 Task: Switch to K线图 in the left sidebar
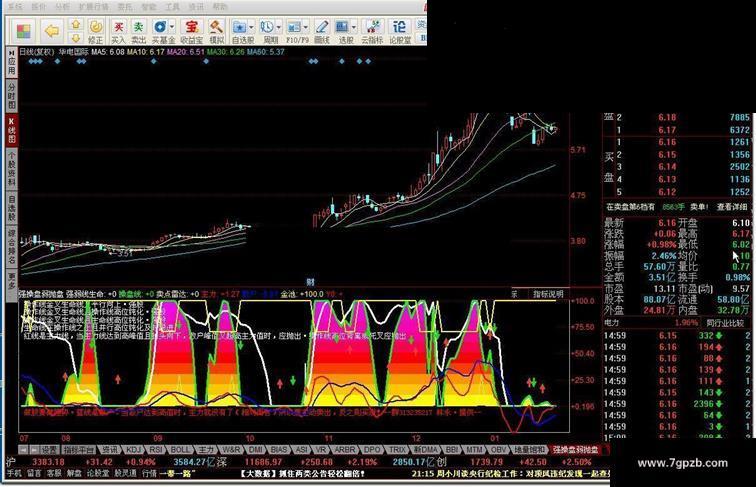click(x=12, y=130)
